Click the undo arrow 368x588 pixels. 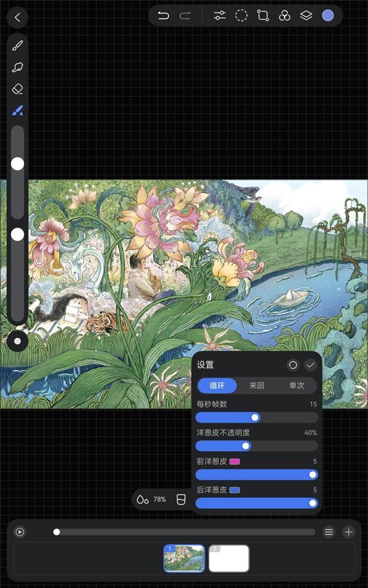[163, 16]
